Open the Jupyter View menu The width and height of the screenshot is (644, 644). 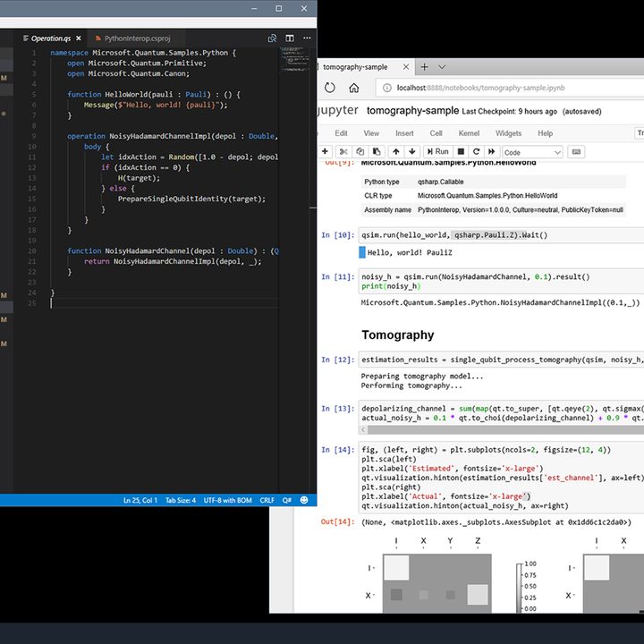pyautogui.click(x=371, y=133)
